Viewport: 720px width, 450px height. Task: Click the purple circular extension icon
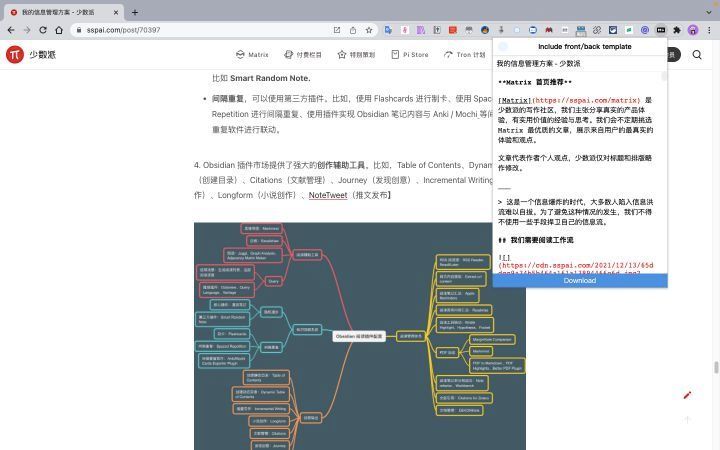[645, 30]
